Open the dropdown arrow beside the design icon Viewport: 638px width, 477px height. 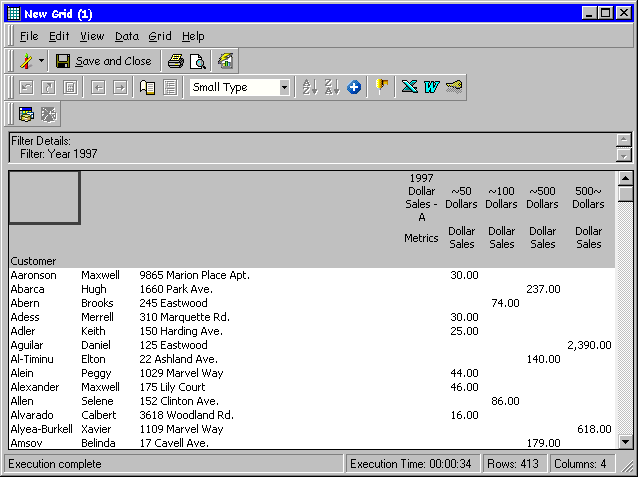tap(42, 61)
